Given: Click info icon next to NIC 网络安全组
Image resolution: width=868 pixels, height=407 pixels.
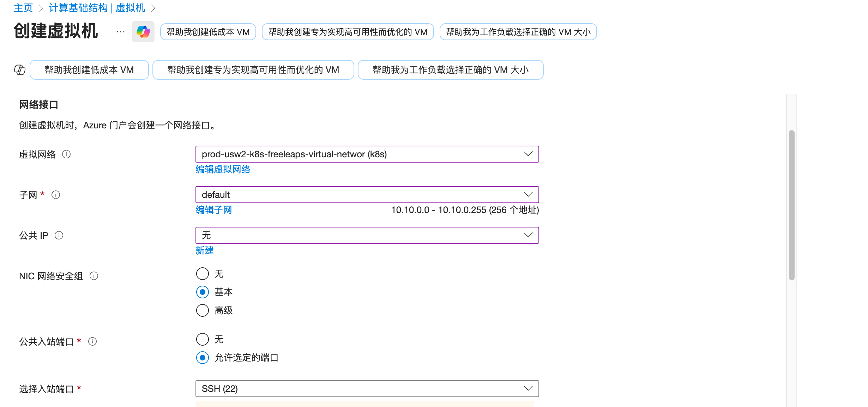Looking at the screenshot, I should 94,276.
